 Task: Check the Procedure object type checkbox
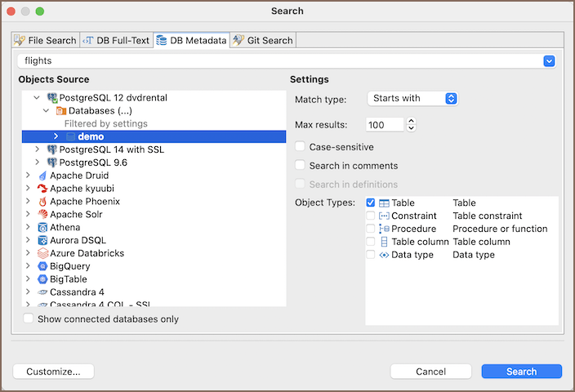click(371, 229)
